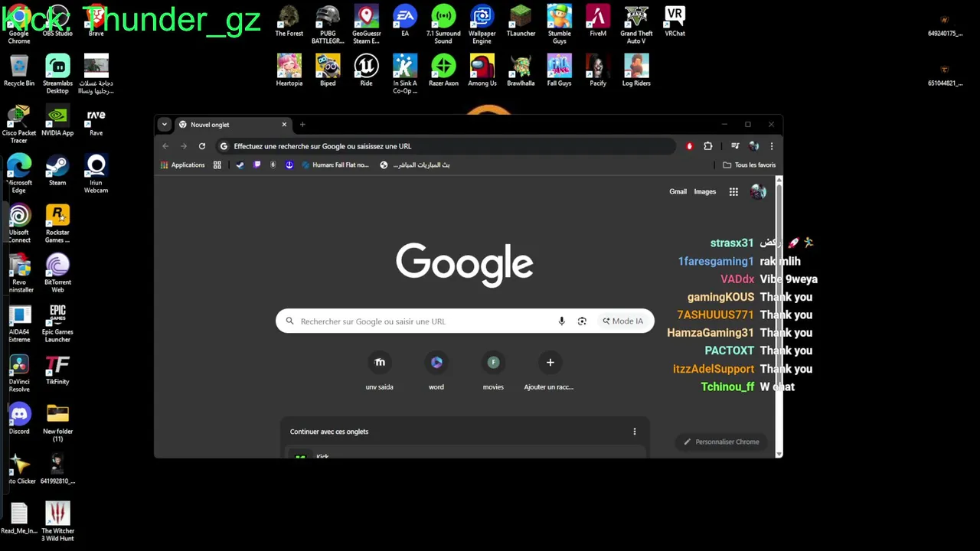Open VRChat desktop shortcut
980x551 pixels.
(675, 21)
